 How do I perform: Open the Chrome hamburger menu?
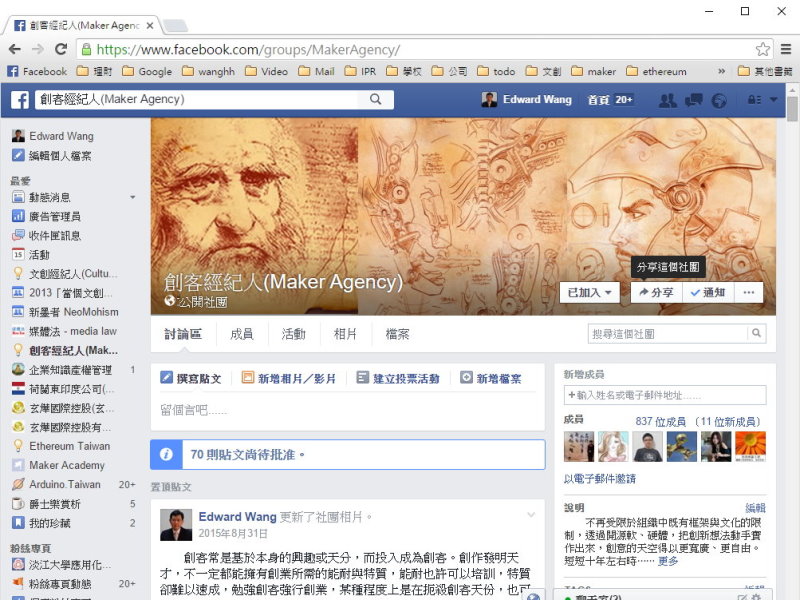pyautogui.click(x=786, y=49)
